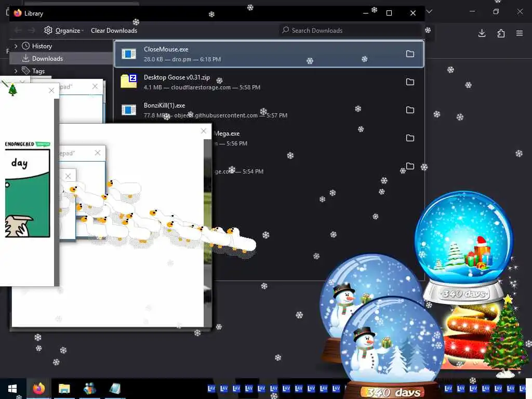The height and width of the screenshot is (399, 532).
Task: Open Firefox downloads panel toolbar icon
Action: [x=482, y=33]
